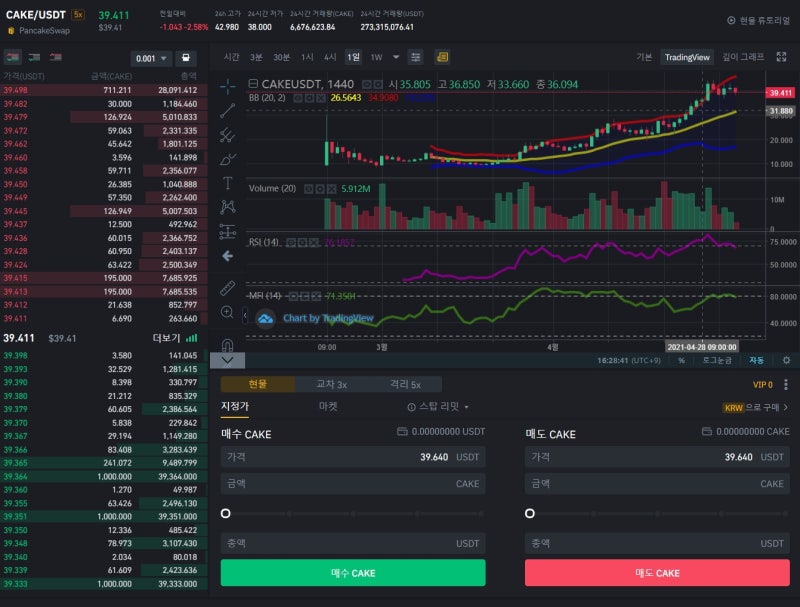800x607 pixels.
Task: Select the pitchfork drawing tool
Action: (228, 135)
